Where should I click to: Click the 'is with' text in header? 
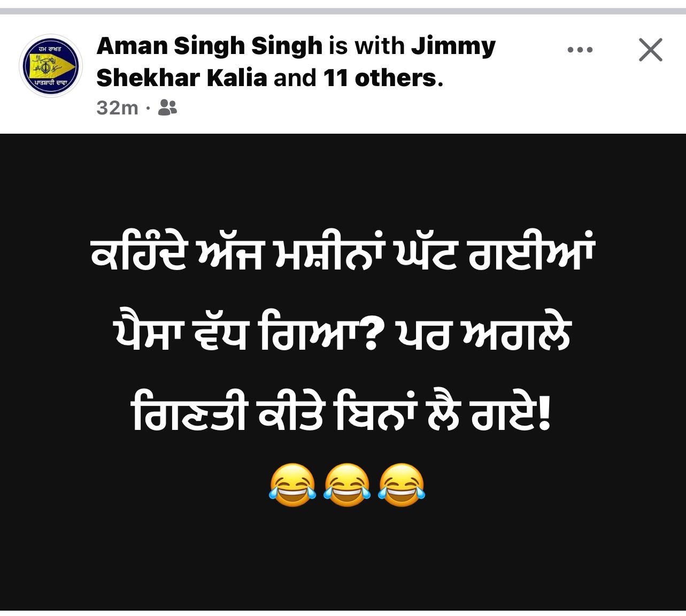tap(367, 47)
